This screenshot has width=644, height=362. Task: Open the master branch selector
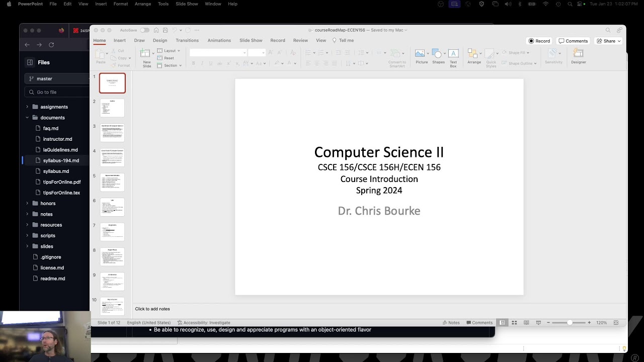(56, 78)
